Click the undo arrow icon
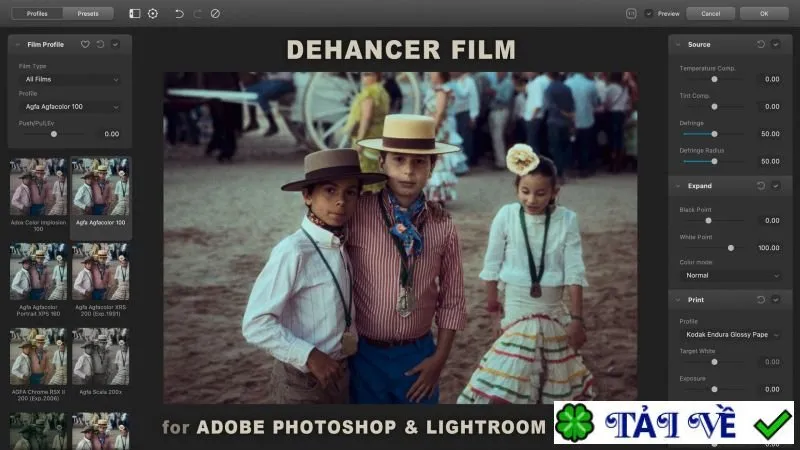The image size is (800, 450). 179,14
